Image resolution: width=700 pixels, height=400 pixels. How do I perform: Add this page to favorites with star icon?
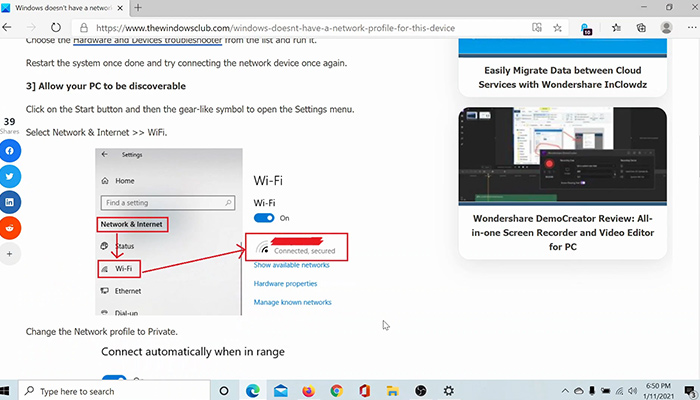tap(557, 28)
